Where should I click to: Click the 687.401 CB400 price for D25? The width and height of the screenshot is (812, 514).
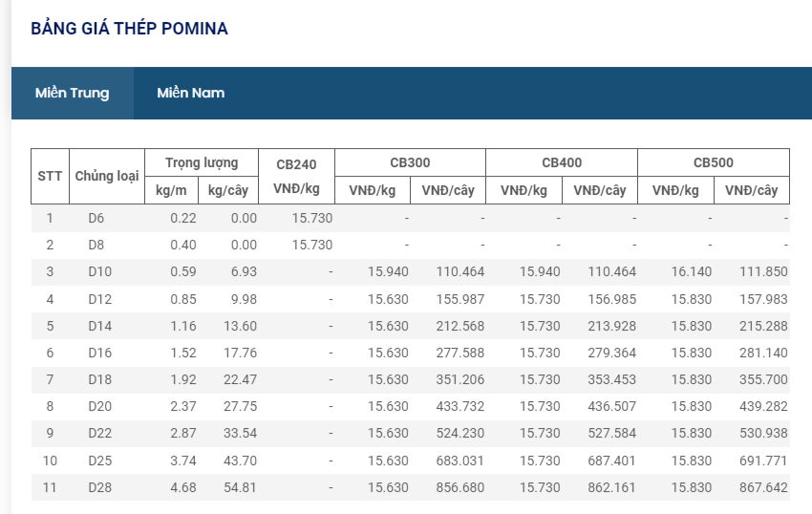tap(612, 460)
